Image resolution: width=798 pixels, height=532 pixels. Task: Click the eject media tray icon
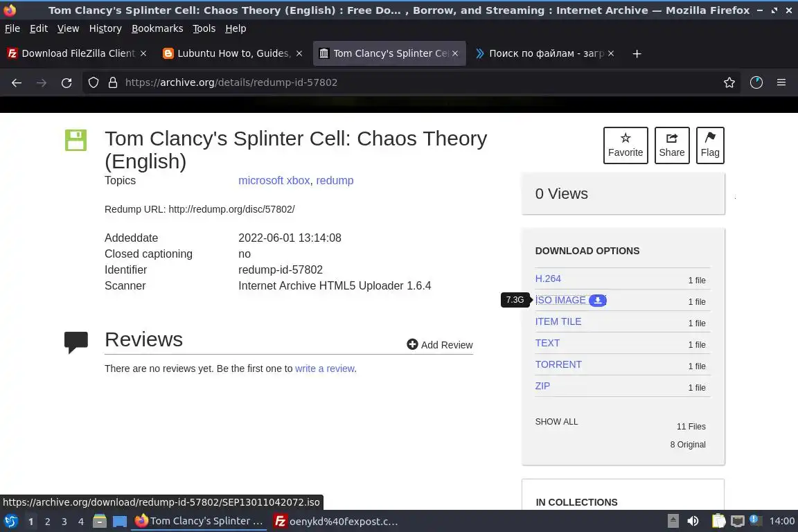coord(673,521)
